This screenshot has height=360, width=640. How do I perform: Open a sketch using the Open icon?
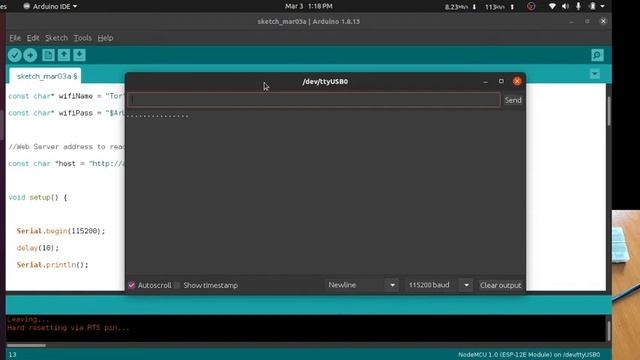64,55
